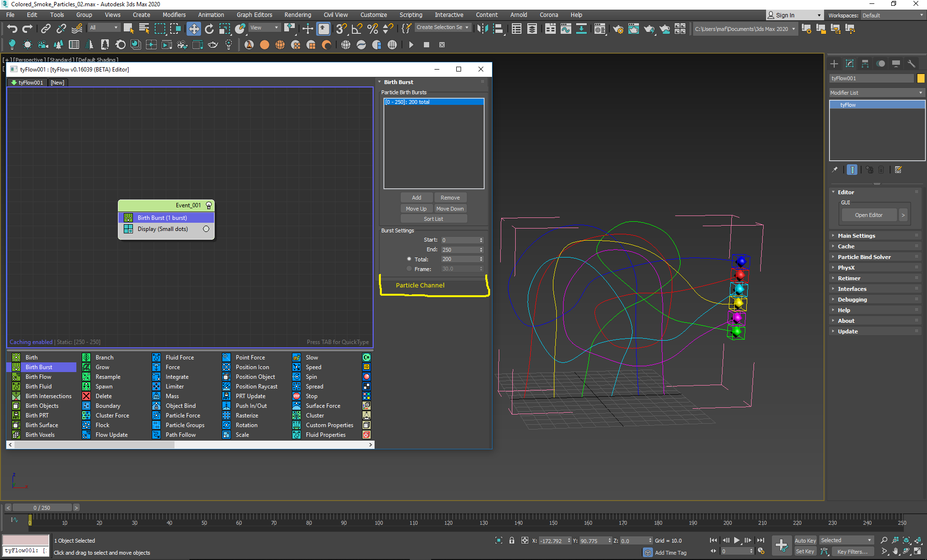Select the Push In/Out operator
927x560 pixels.
coord(251,406)
